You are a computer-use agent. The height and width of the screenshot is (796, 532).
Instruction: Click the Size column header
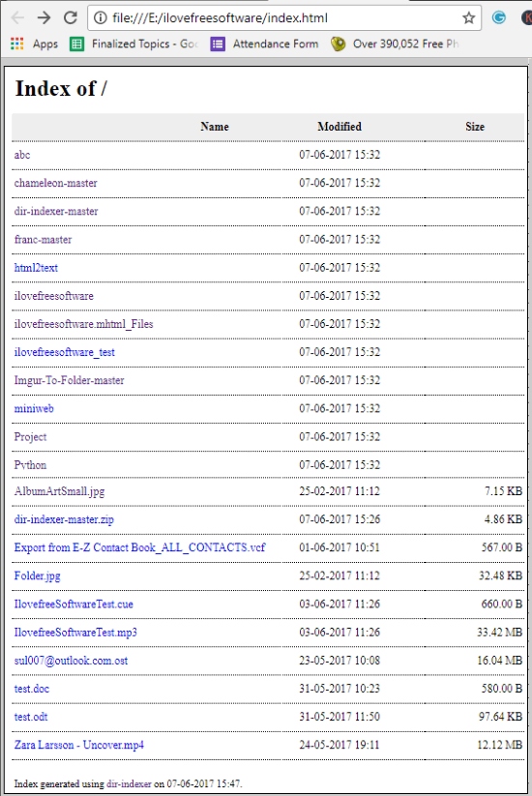click(475, 127)
